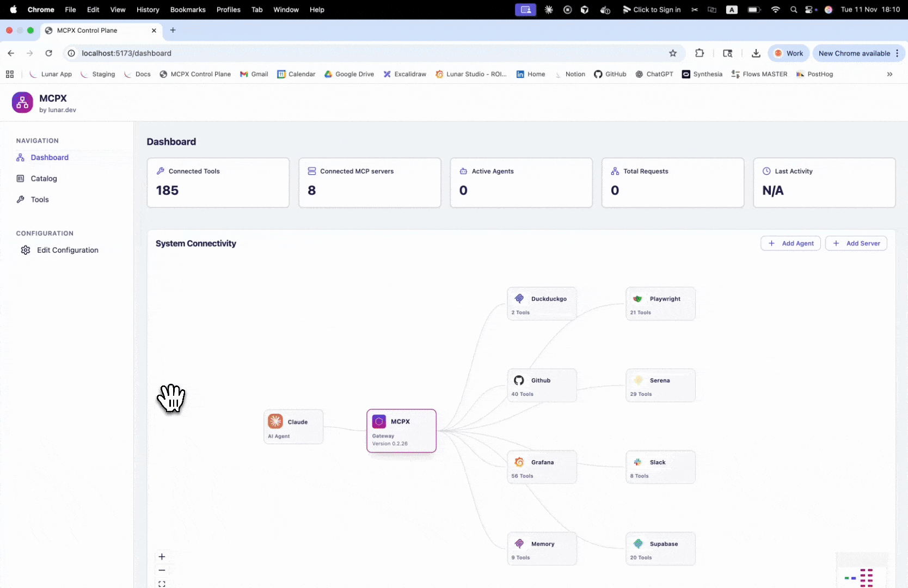Screen dimensions: 908x588
Task: Click the MCPX gateway node icon
Action: 379,421
